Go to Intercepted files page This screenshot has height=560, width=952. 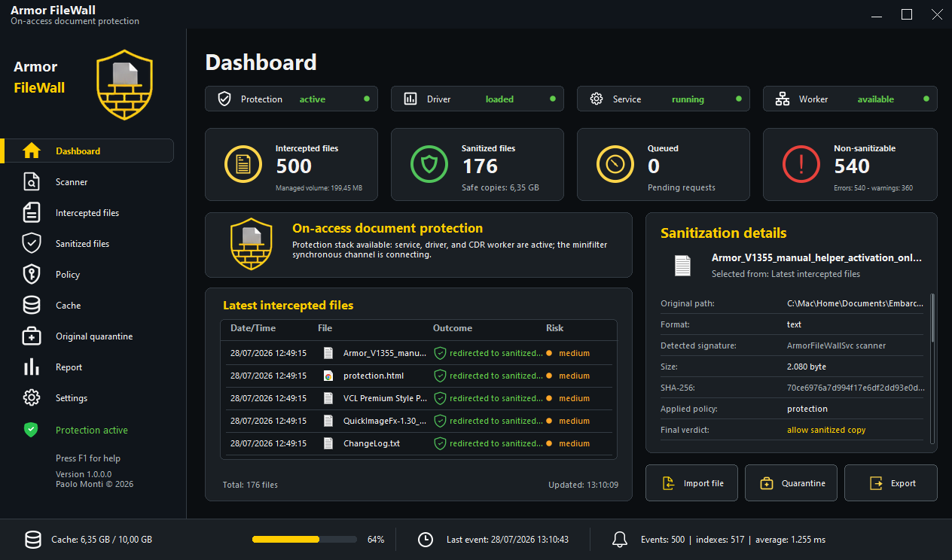click(89, 212)
